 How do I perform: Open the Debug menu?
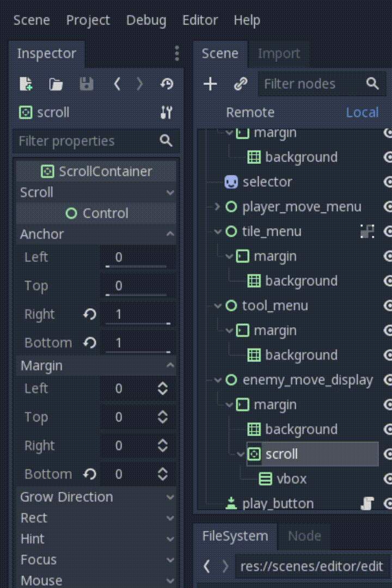(146, 20)
